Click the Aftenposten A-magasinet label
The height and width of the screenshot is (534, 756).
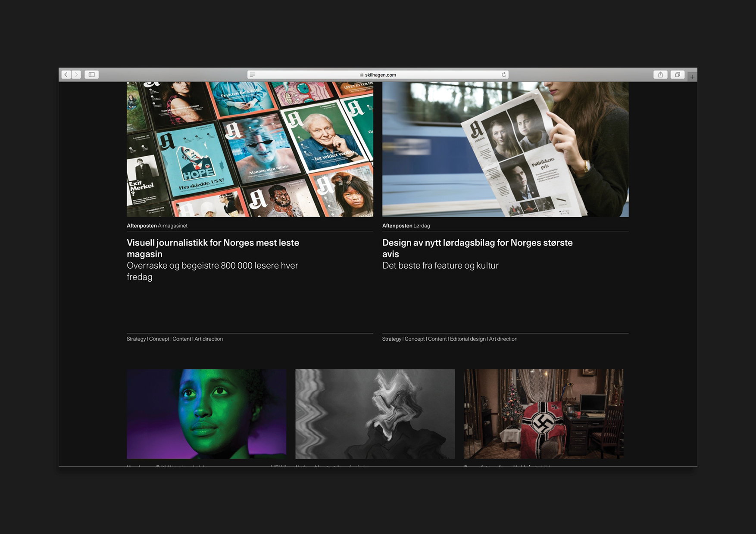pyautogui.click(x=157, y=226)
